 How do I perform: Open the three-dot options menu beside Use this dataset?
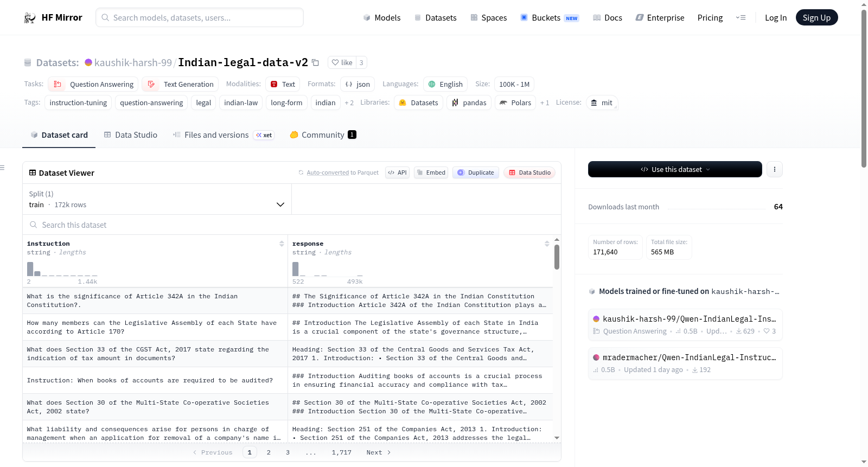(x=774, y=169)
